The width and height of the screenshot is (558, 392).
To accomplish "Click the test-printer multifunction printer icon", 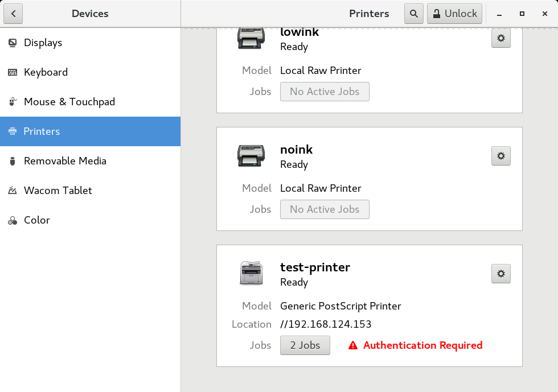I will click(251, 273).
